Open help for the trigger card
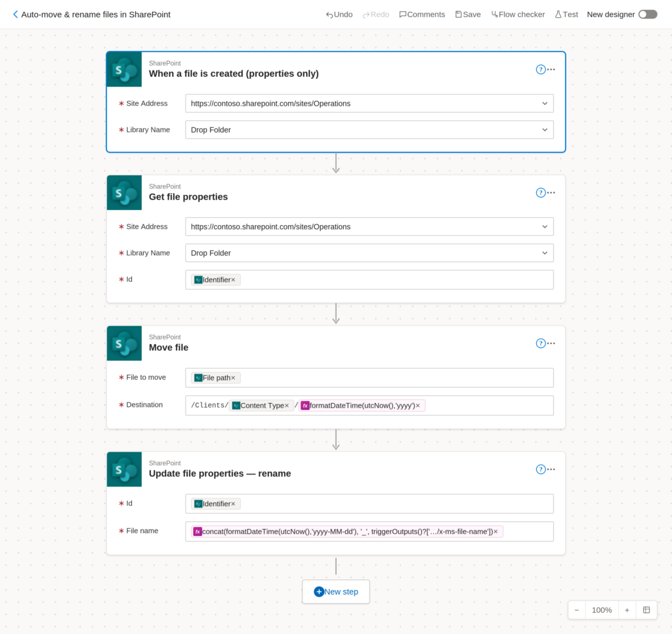Viewport: 672px width, 634px height. pos(541,70)
